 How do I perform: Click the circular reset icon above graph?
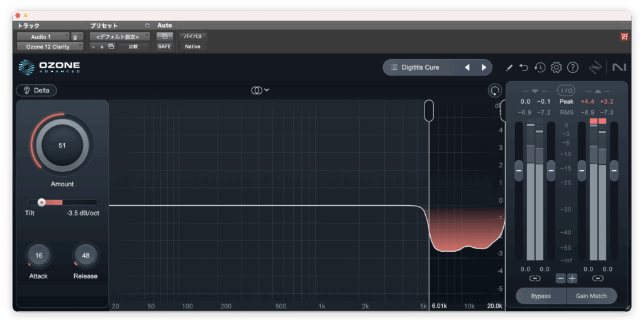(494, 91)
